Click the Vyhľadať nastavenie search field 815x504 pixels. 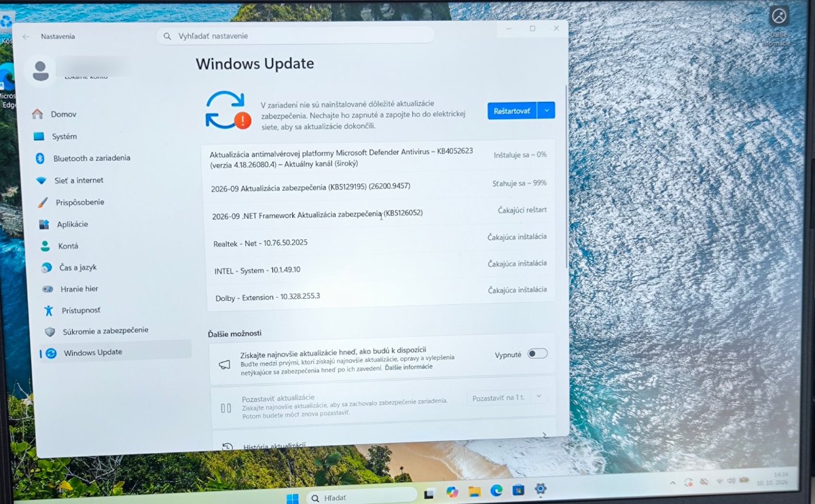point(295,35)
